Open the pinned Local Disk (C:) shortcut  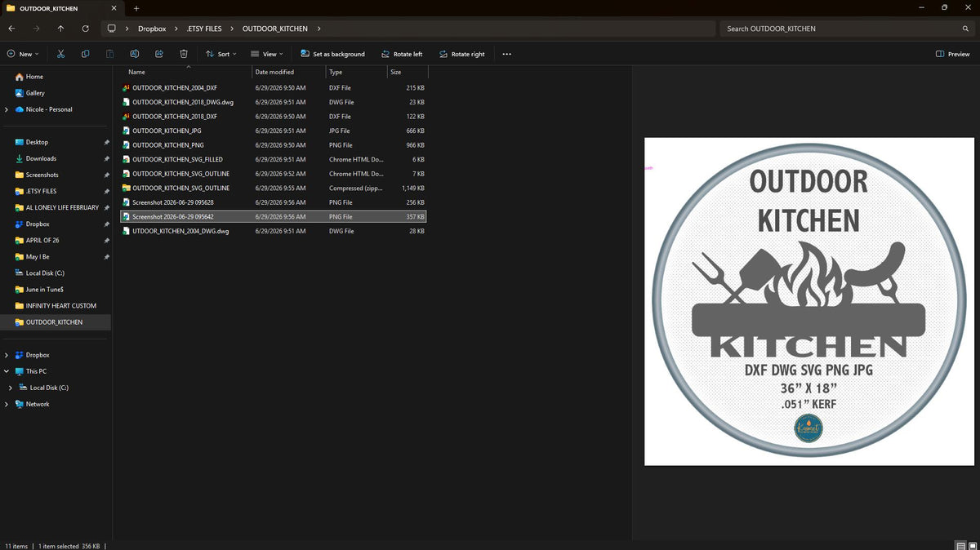point(45,273)
